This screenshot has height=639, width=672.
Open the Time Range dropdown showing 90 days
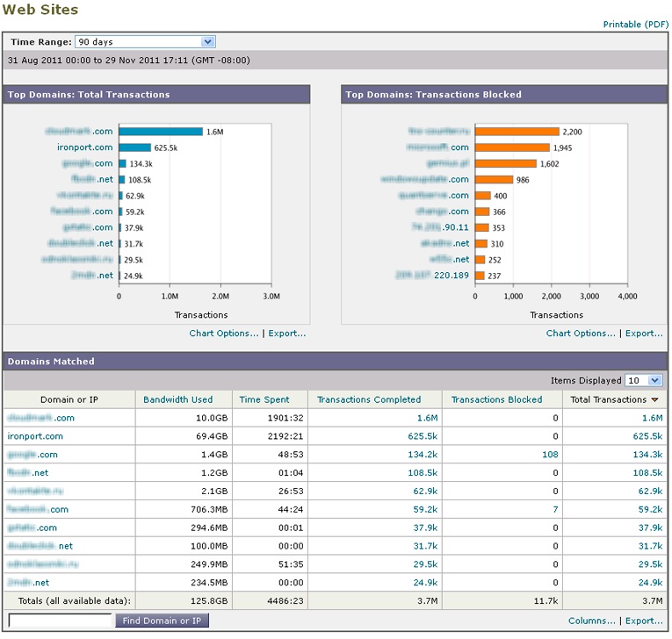click(145, 42)
